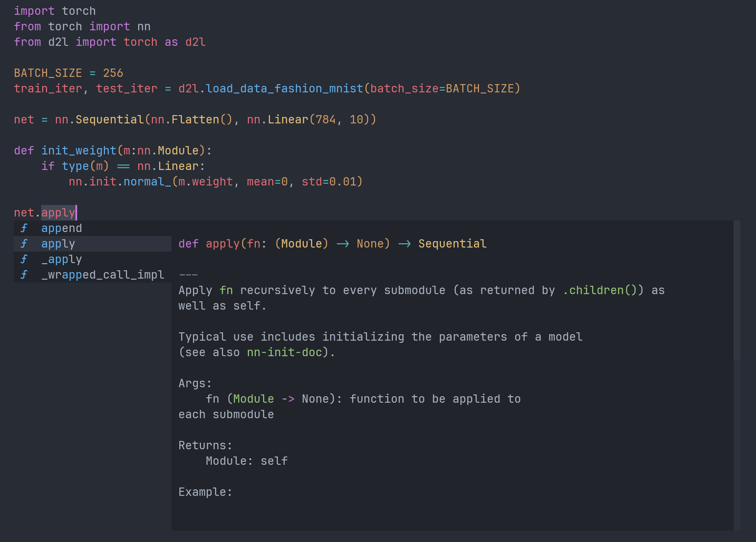Click Sequential return type in apply signature

[452, 244]
